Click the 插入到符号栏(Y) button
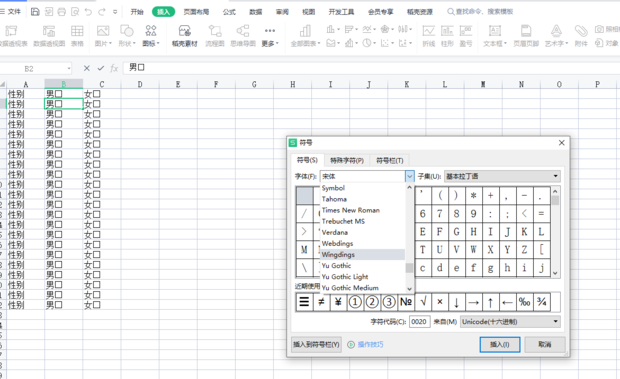The height and width of the screenshot is (379, 620). coord(316,345)
